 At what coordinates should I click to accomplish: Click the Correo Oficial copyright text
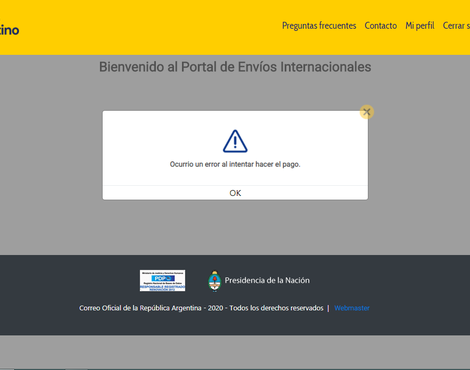tap(201, 308)
